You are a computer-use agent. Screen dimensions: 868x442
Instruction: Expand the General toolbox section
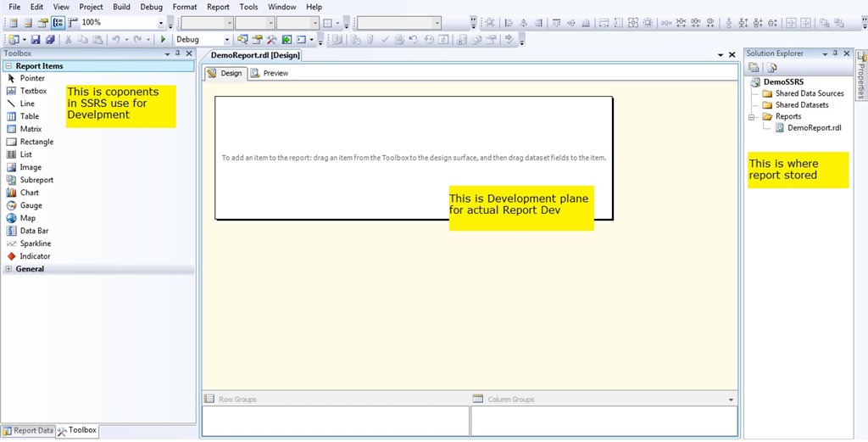[8, 269]
